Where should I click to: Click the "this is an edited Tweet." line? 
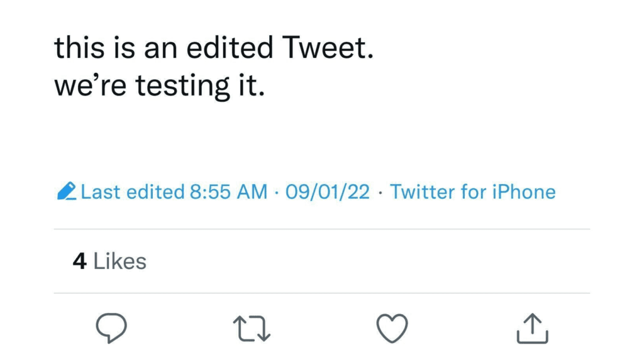[214, 49]
